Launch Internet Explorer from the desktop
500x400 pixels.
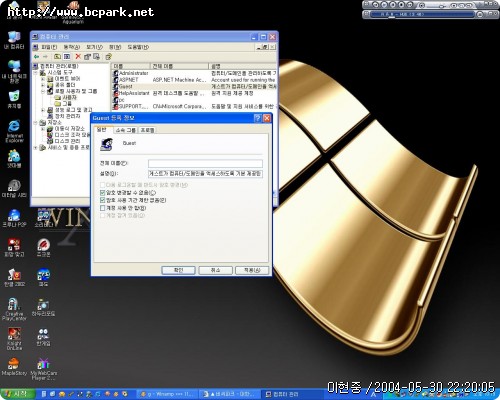point(14,131)
